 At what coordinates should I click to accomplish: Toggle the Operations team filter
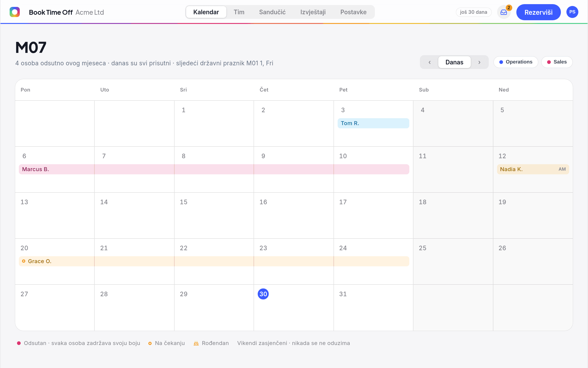[x=516, y=62]
